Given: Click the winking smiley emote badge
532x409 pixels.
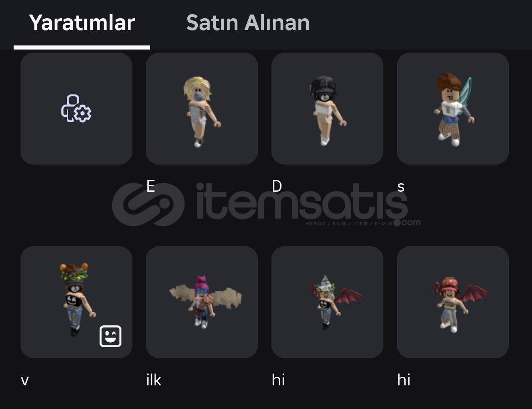Looking at the screenshot, I should pos(110,336).
